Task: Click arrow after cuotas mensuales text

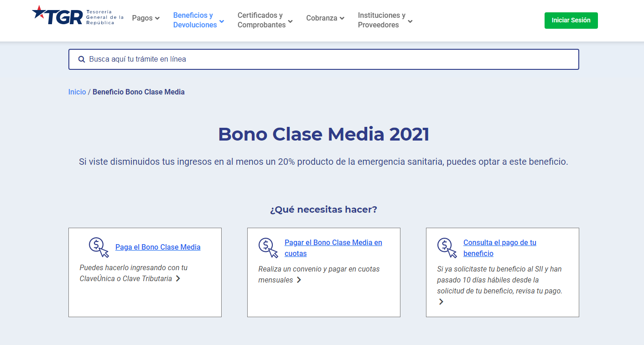Action: pyautogui.click(x=299, y=280)
